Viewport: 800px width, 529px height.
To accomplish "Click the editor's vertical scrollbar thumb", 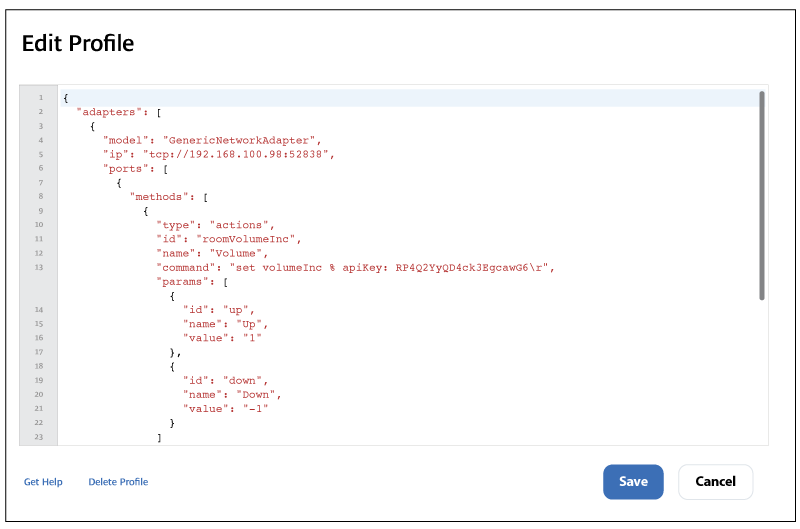I will pos(762,195).
